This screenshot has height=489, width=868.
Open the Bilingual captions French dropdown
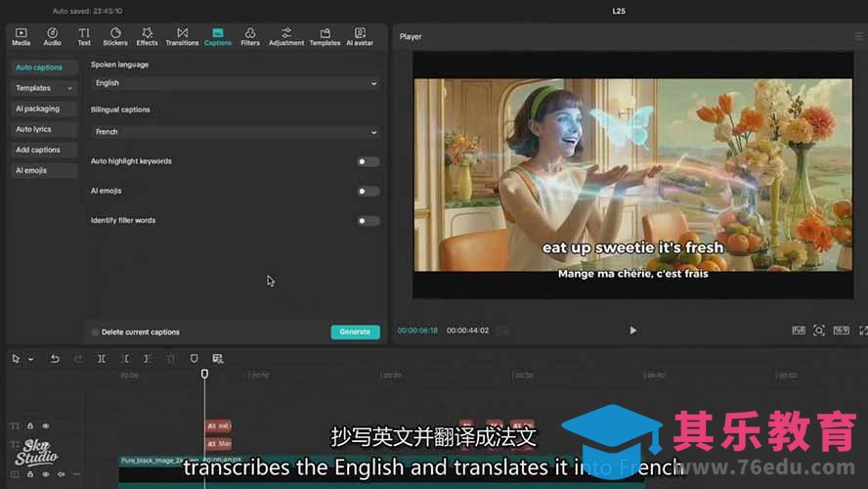point(236,132)
